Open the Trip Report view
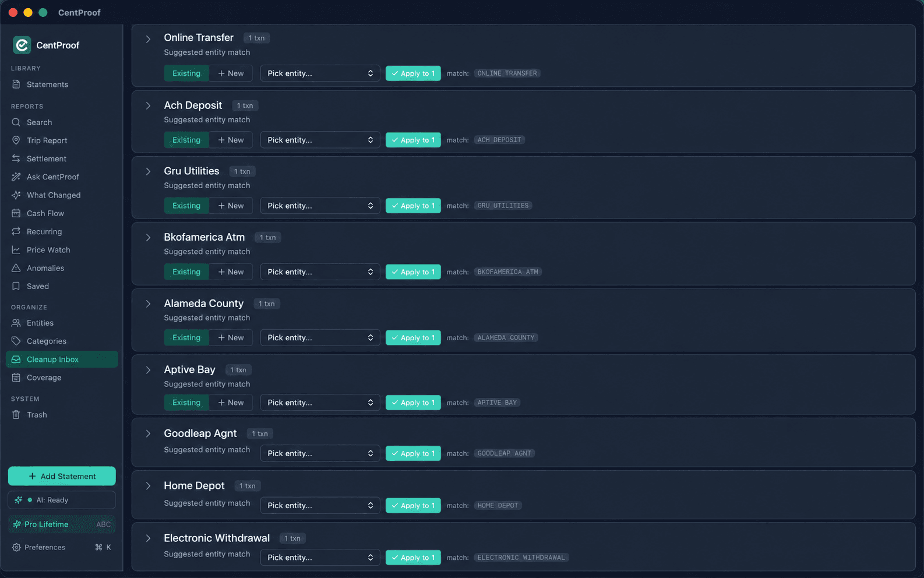Screen dimensions: 924x578 [x=62, y=140]
